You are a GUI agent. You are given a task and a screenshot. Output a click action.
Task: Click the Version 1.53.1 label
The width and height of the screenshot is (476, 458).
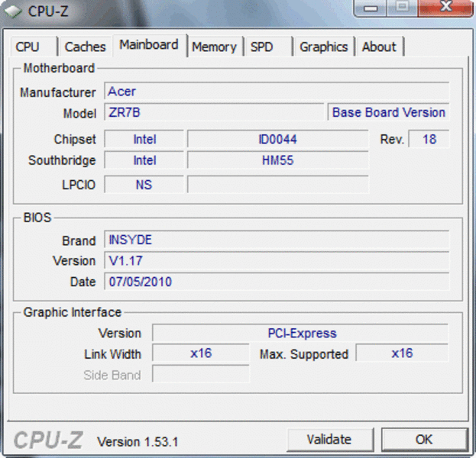pyautogui.click(x=138, y=442)
